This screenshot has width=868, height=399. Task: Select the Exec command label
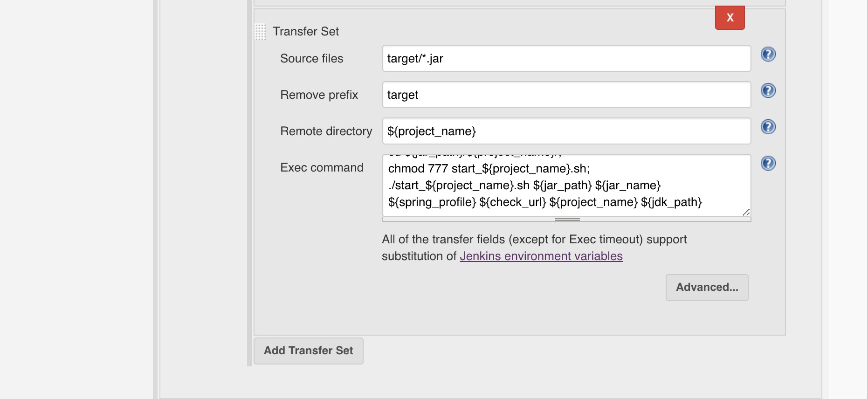pos(322,167)
